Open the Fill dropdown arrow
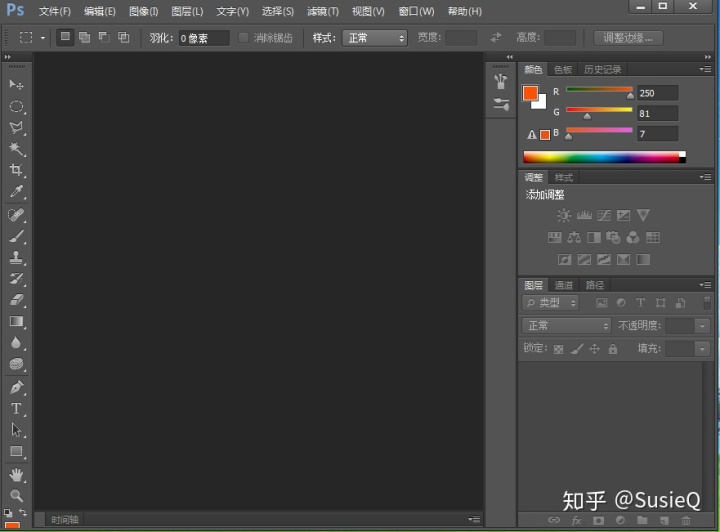 point(702,349)
